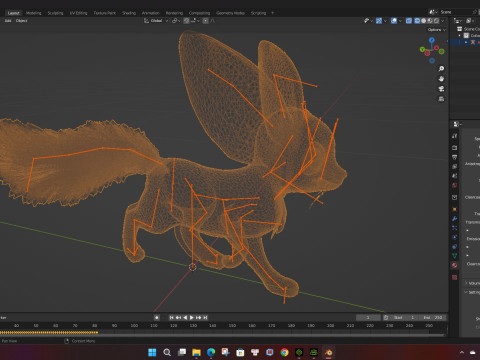Add a new workspace with plus button
The image size is (480, 360).
click(x=272, y=13)
